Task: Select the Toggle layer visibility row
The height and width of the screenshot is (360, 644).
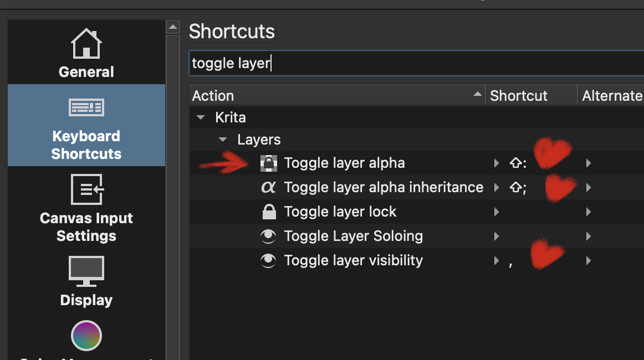Action: (353, 261)
